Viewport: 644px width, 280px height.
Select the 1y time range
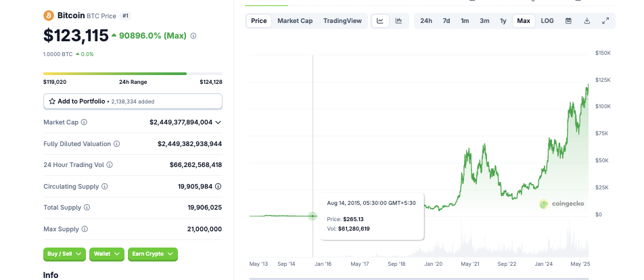coord(503,21)
